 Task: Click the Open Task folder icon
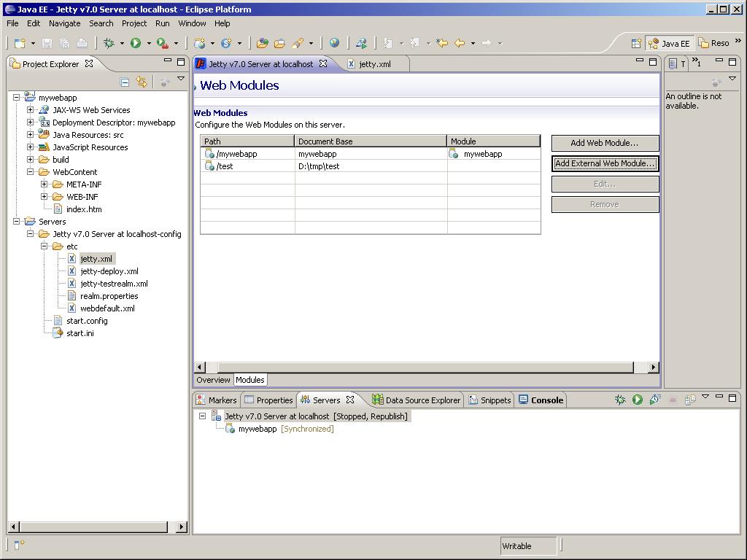(279, 43)
